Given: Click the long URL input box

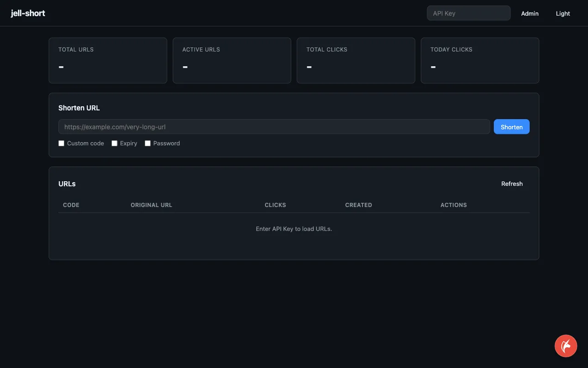Looking at the screenshot, I should (274, 127).
